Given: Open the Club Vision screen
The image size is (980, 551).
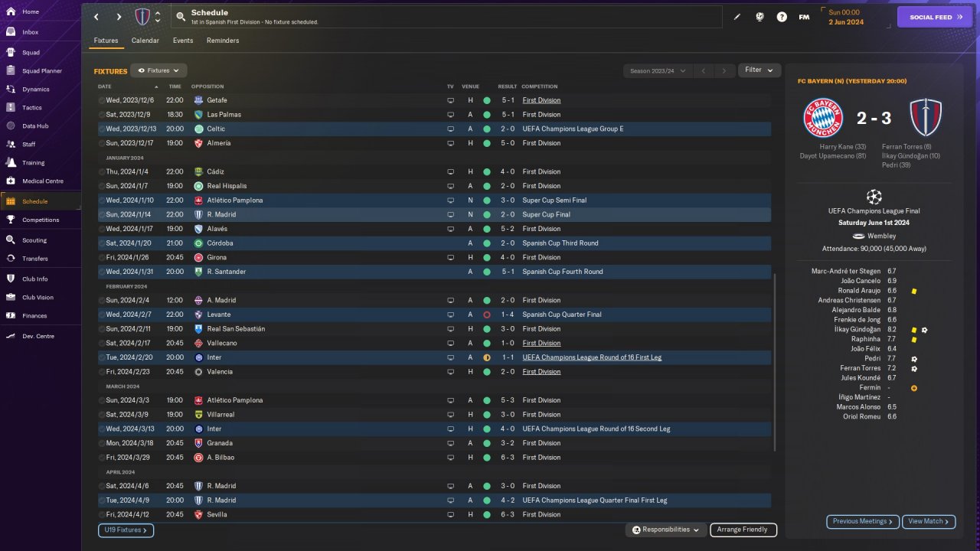Looking at the screenshot, I should (x=38, y=298).
